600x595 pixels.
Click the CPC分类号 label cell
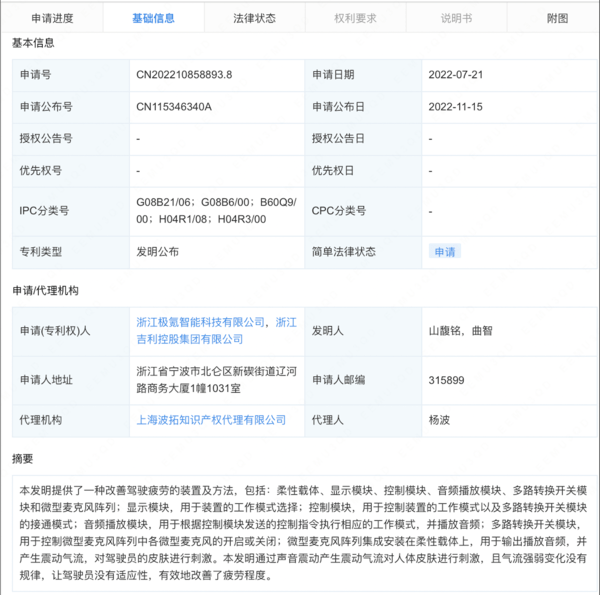click(363, 212)
